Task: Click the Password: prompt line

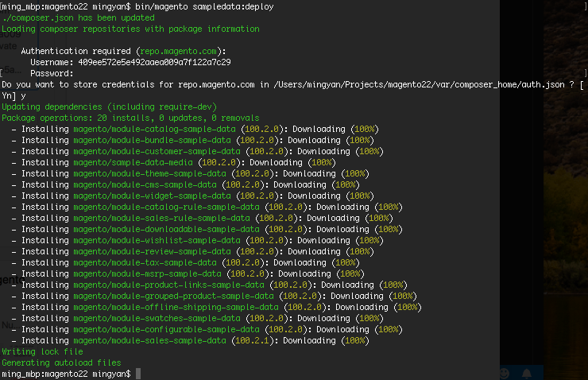Action: click(52, 73)
